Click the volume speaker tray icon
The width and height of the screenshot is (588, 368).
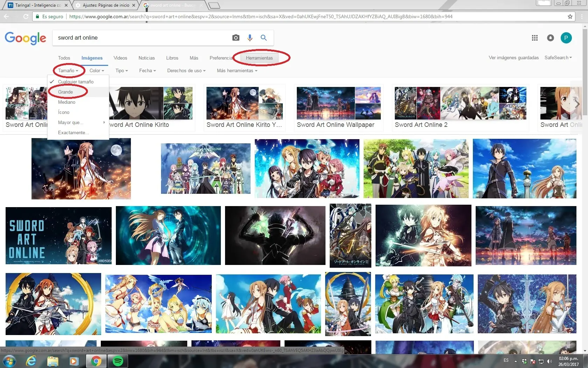[x=549, y=361]
